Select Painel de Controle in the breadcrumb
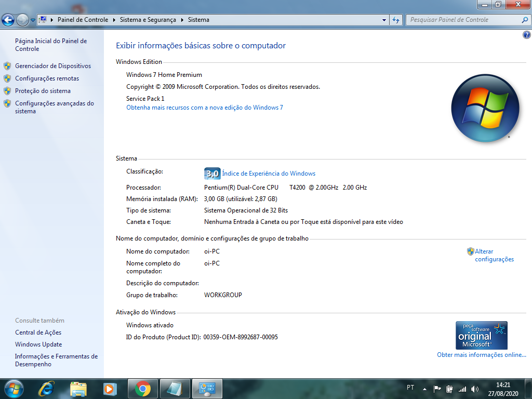532x399 pixels. [83, 20]
